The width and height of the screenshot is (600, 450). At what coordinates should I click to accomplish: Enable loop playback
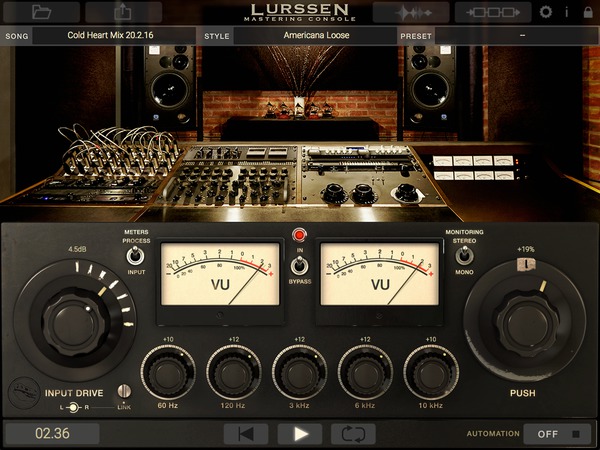[x=353, y=434]
